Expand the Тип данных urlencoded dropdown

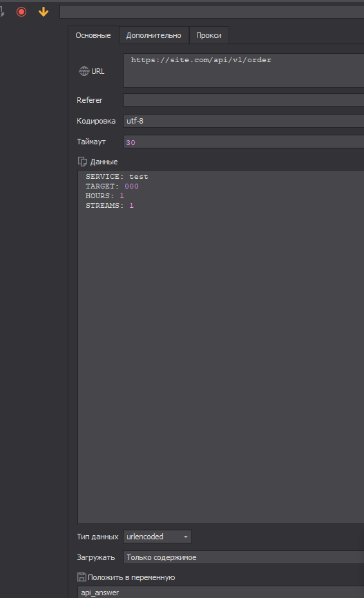pos(157,537)
